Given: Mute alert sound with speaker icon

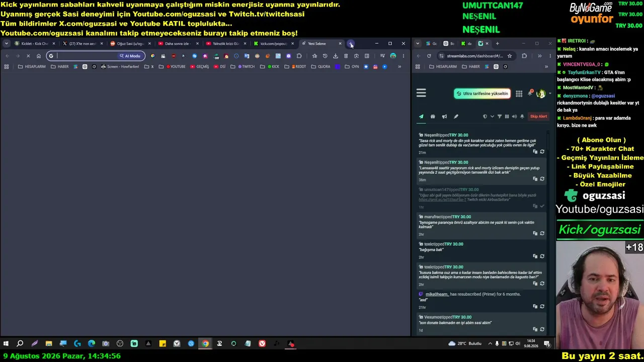Looking at the screenshot, I should point(514,117).
